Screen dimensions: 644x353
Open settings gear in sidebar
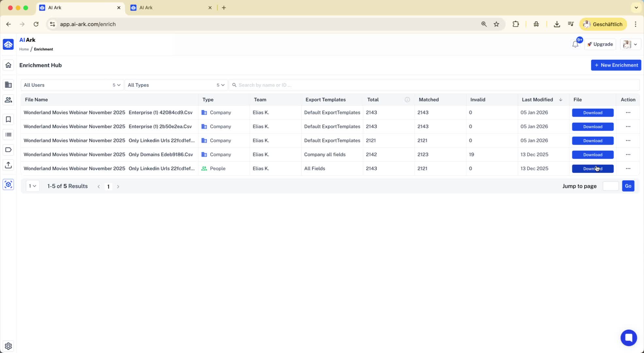[x=8, y=346]
